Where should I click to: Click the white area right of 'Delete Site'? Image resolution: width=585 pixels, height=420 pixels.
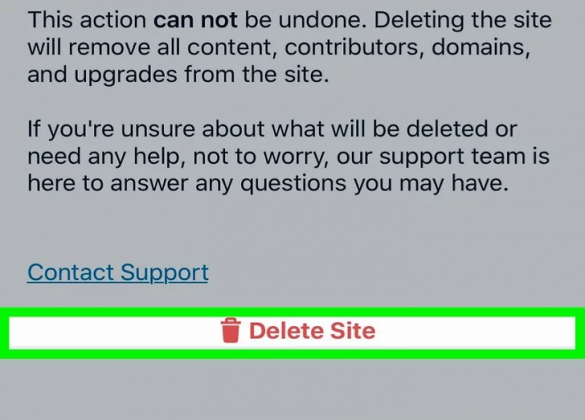476,333
